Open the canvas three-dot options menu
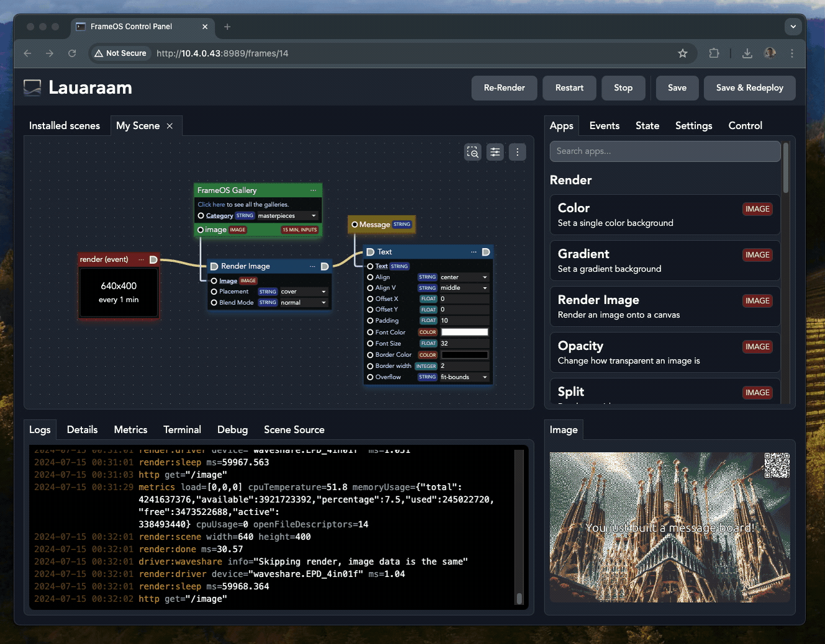The image size is (825, 644). click(x=517, y=152)
